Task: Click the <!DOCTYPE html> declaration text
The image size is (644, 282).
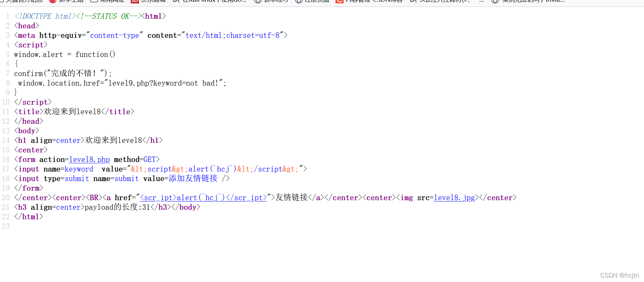Action: tap(45, 16)
